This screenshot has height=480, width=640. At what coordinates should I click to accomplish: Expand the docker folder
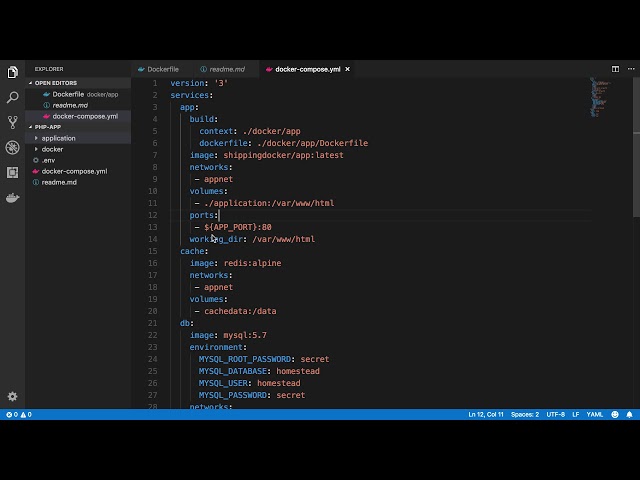tap(52, 149)
